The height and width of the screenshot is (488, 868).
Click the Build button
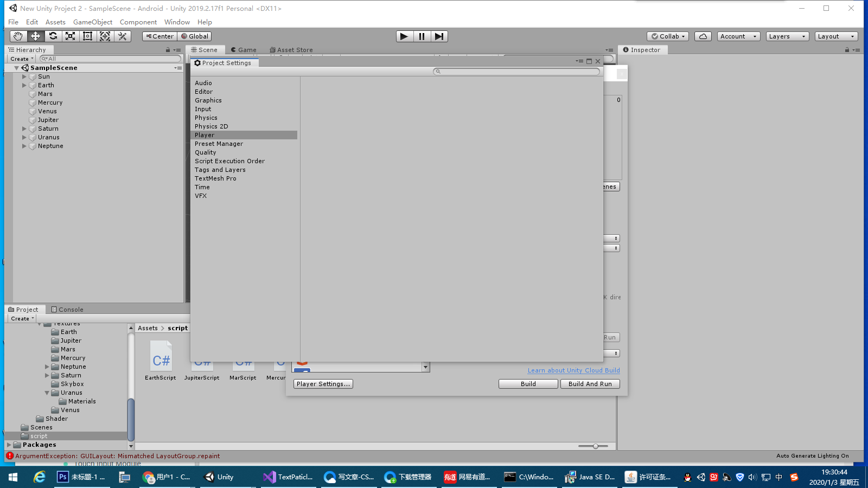tap(528, 384)
